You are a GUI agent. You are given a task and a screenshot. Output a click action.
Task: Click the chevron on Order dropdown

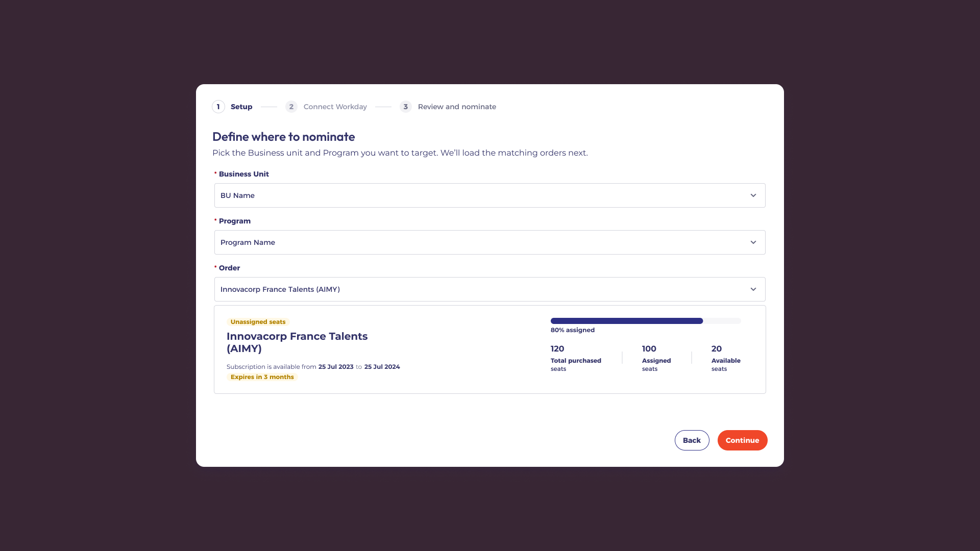753,289
